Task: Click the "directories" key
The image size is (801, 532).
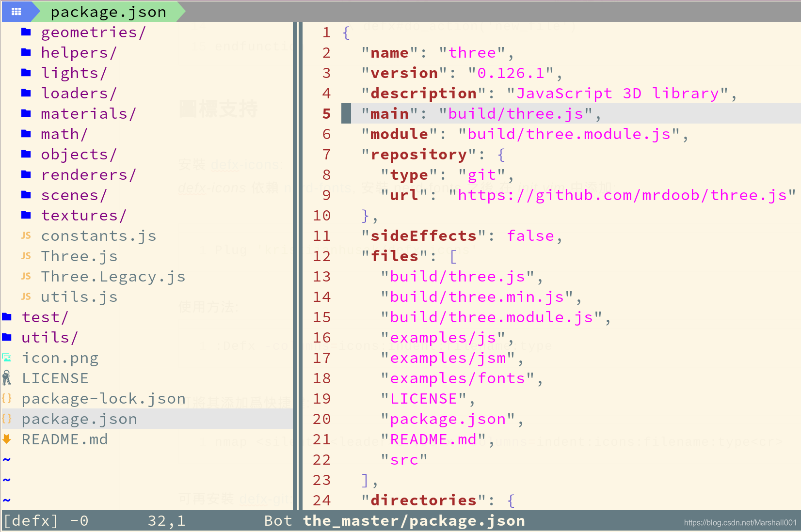Action: (x=424, y=501)
